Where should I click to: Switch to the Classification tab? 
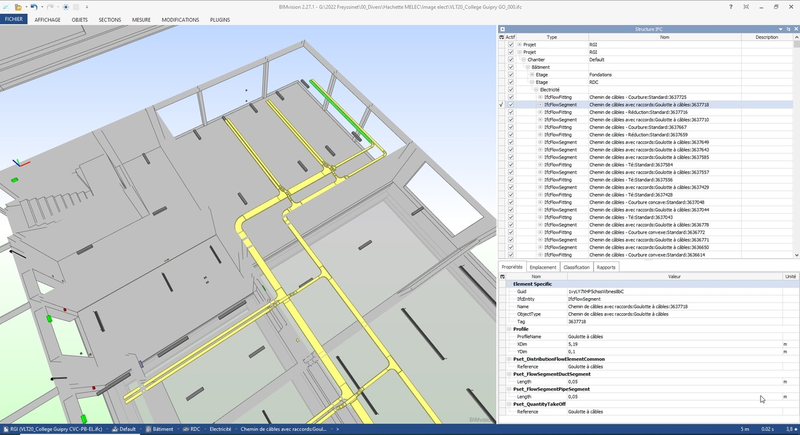(575, 268)
